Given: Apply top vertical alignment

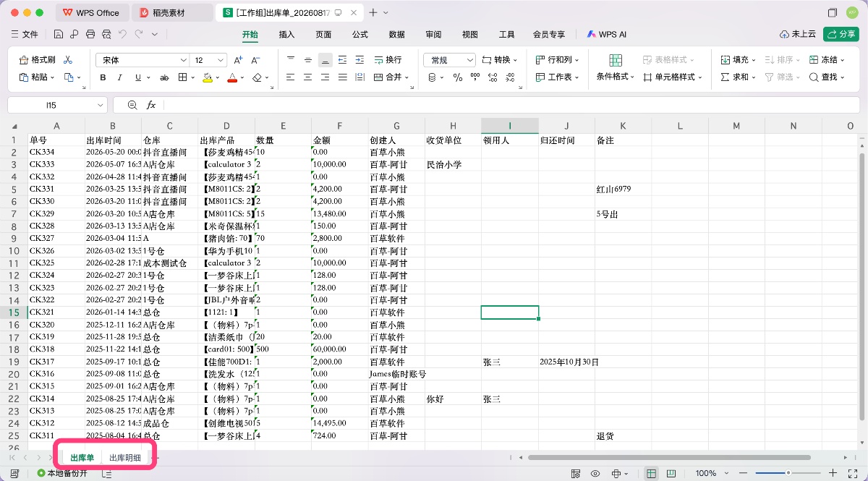Looking at the screenshot, I should click(x=291, y=60).
